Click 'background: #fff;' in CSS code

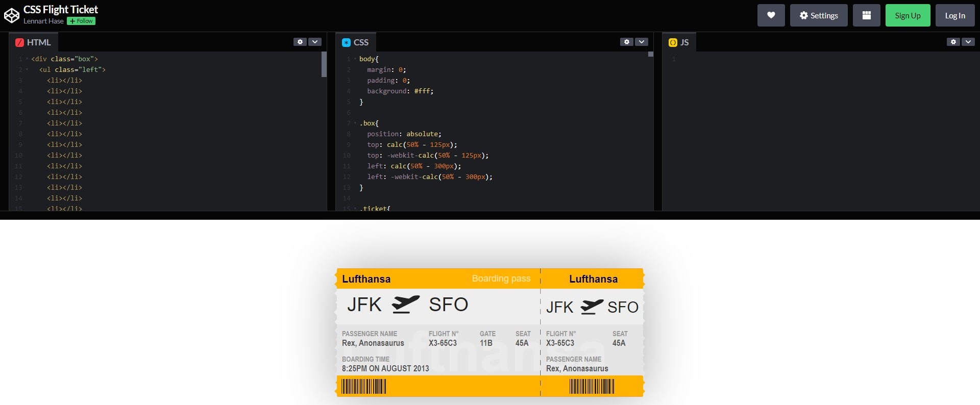click(400, 91)
